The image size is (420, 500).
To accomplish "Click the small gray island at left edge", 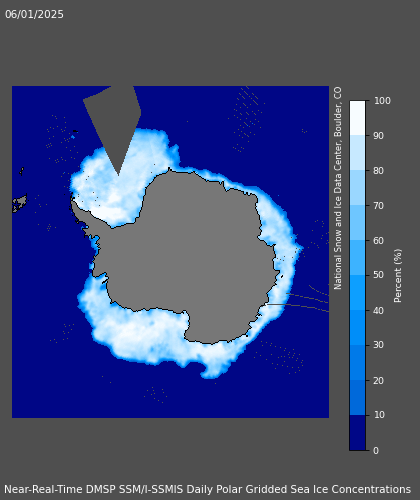I will tap(19, 203).
